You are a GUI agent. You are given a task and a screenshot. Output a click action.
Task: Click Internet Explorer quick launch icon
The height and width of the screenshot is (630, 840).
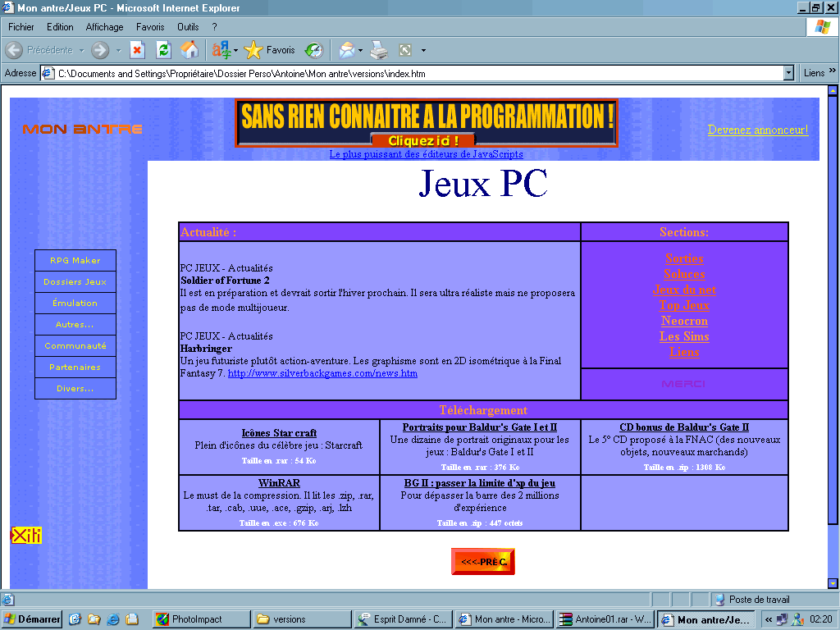(112, 619)
